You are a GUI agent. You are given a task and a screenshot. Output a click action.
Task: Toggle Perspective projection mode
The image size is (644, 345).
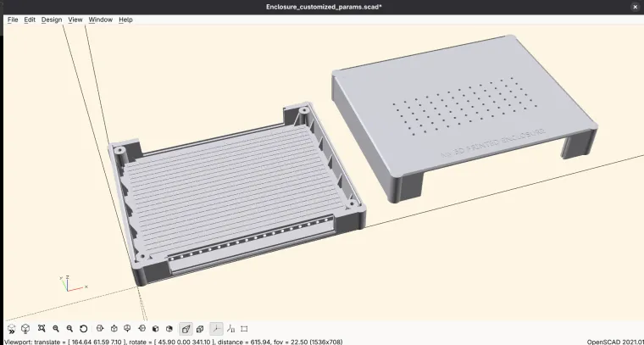pos(186,329)
